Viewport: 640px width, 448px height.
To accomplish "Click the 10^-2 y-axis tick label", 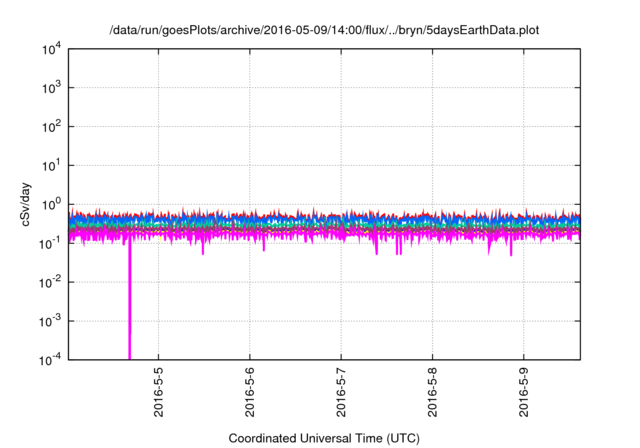I will (50, 282).
